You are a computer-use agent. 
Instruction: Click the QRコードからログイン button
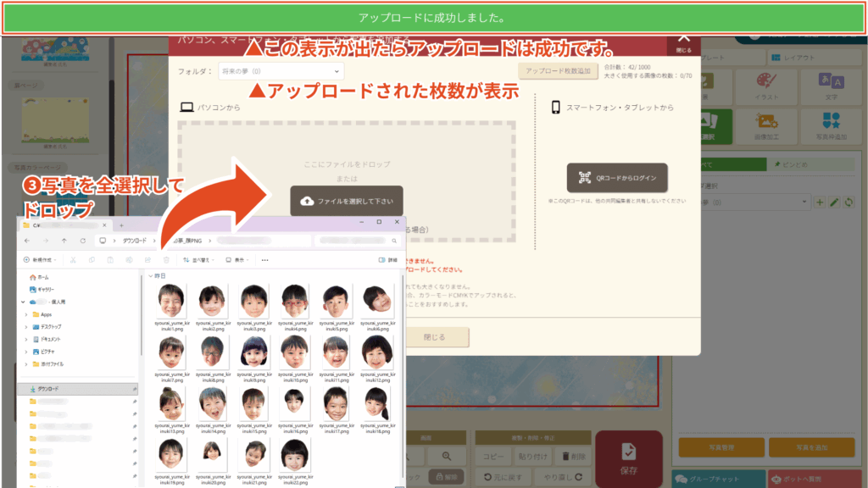point(617,178)
